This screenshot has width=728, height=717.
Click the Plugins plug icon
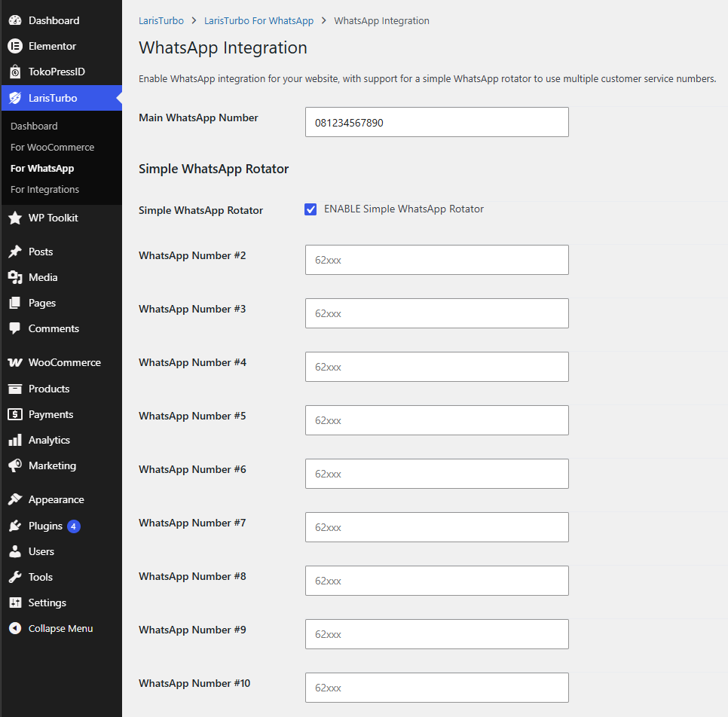pyautogui.click(x=15, y=526)
